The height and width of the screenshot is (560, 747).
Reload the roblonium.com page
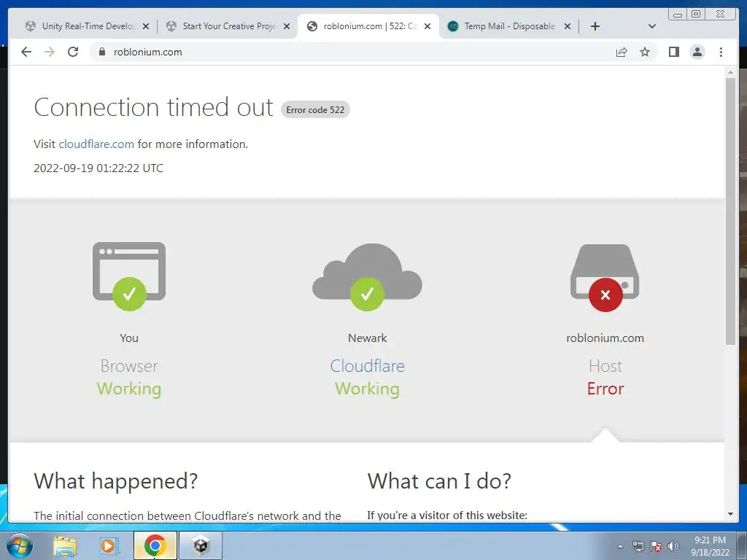[x=73, y=52]
